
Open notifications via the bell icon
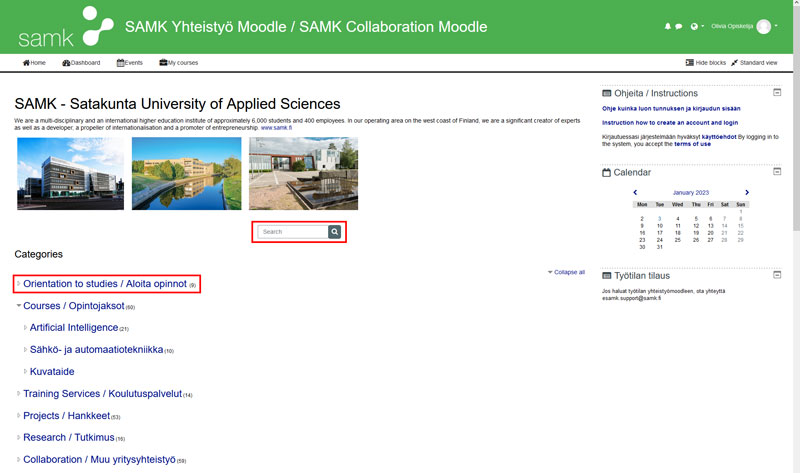(x=667, y=27)
